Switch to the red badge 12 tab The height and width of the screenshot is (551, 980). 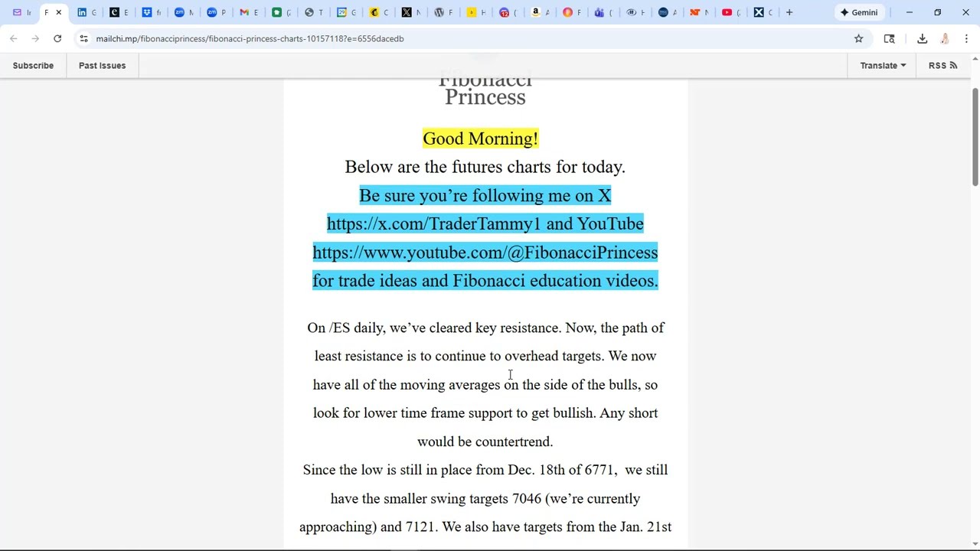(505, 12)
